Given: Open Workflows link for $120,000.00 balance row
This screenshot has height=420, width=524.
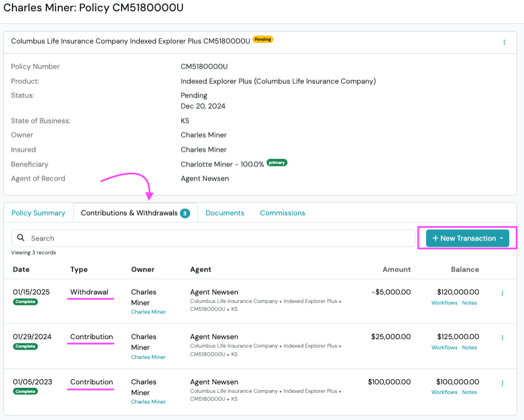Looking at the screenshot, I should [444, 303].
